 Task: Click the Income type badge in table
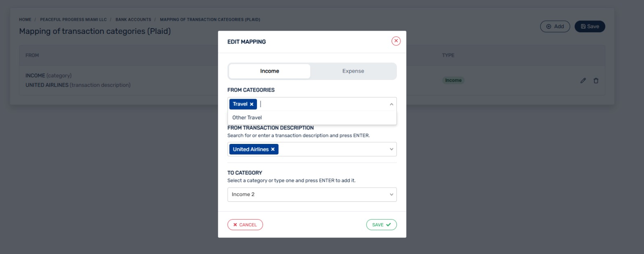(x=453, y=81)
